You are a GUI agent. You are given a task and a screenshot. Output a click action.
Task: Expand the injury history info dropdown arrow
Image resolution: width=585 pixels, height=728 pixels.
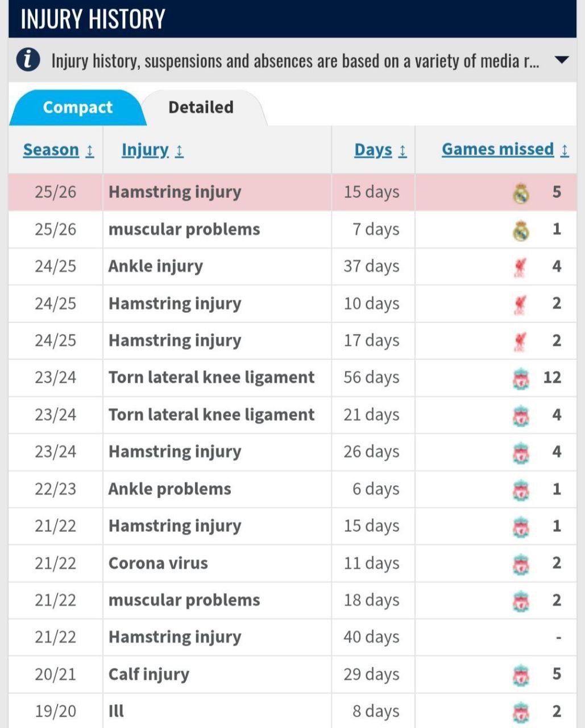(561, 60)
